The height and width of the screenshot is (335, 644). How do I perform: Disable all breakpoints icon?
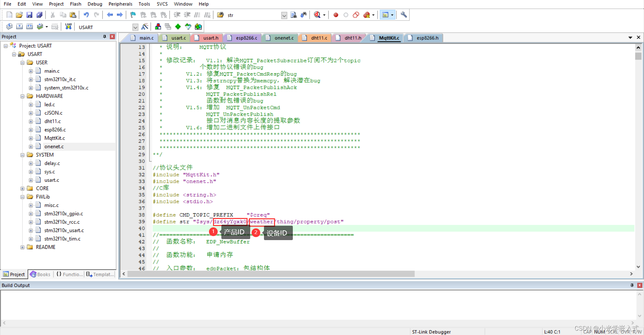point(356,15)
